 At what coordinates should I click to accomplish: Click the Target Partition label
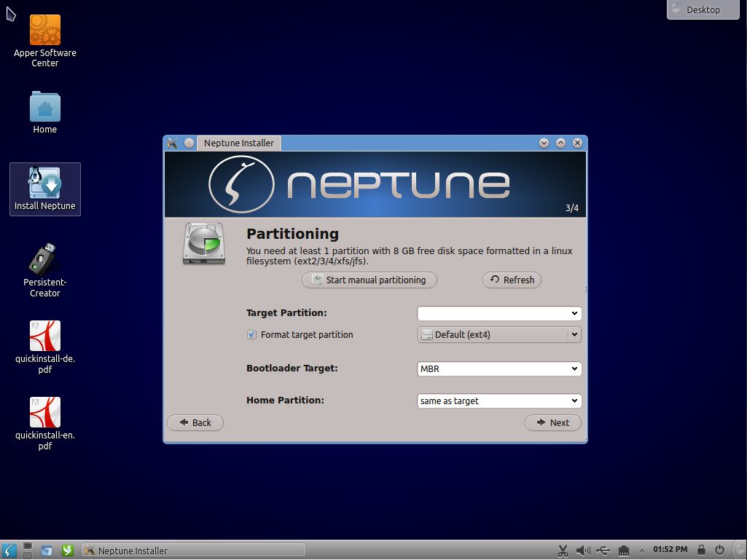286,313
